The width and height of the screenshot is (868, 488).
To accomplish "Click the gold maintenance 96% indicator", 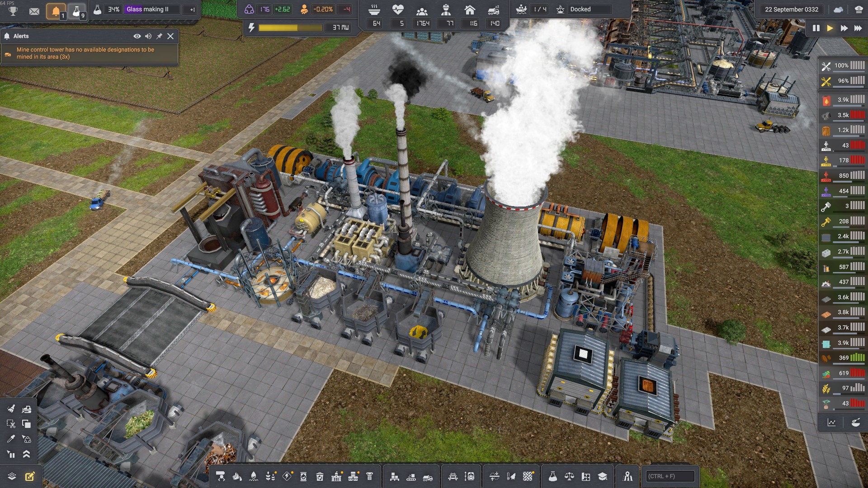I will click(843, 81).
